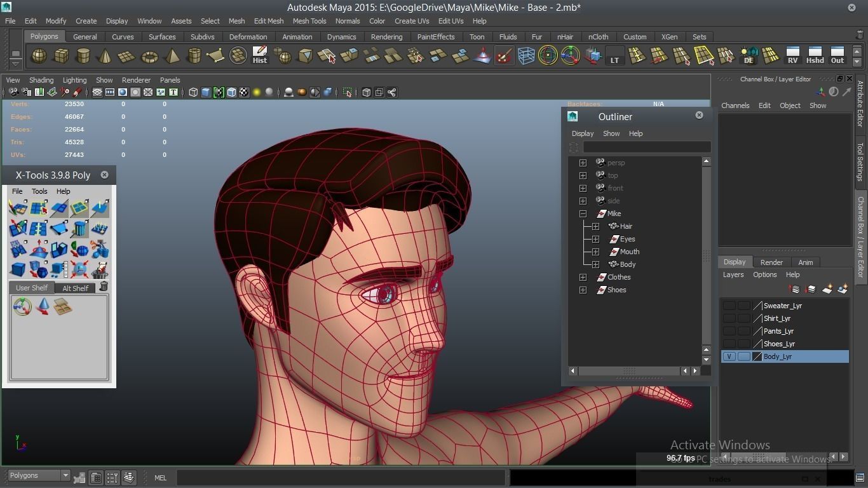The height and width of the screenshot is (488, 868).
Task: Toggle visibility of Pants_Lyr layer
Action: pos(729,331)
